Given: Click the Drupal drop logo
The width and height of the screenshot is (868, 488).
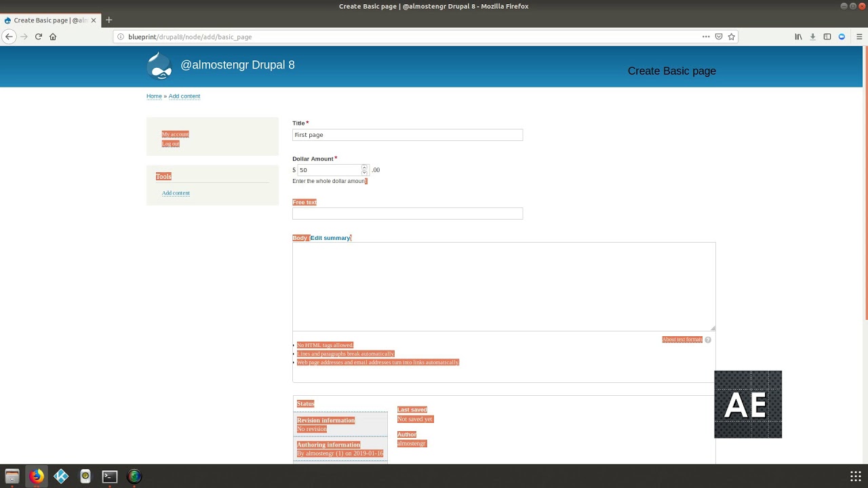Looking at the screenshot, I should (x=160, y=66).
